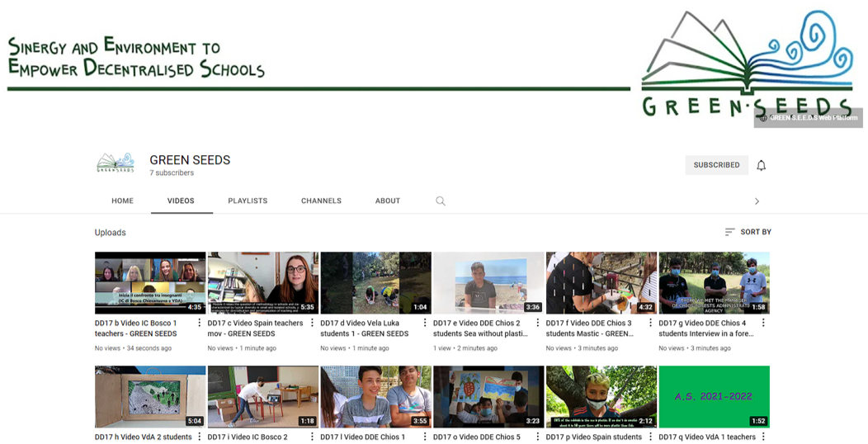Play the 4:32 Chios 3 Mastic thumbnail
Screen dimensions: 868x444
click(x=601, y=283)
